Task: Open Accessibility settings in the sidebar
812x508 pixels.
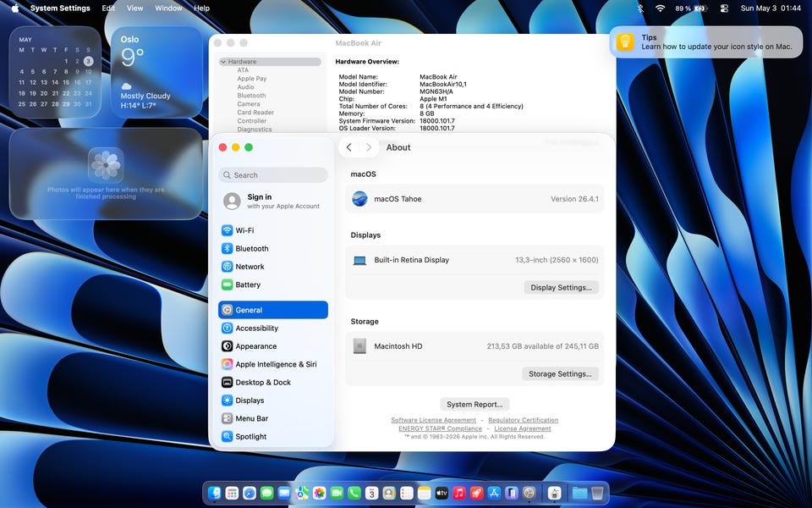Action: (x=273, y=329)
